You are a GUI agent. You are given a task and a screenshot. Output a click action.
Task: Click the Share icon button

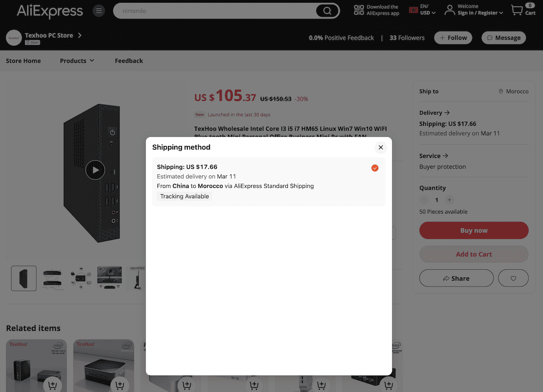(456, 278)
